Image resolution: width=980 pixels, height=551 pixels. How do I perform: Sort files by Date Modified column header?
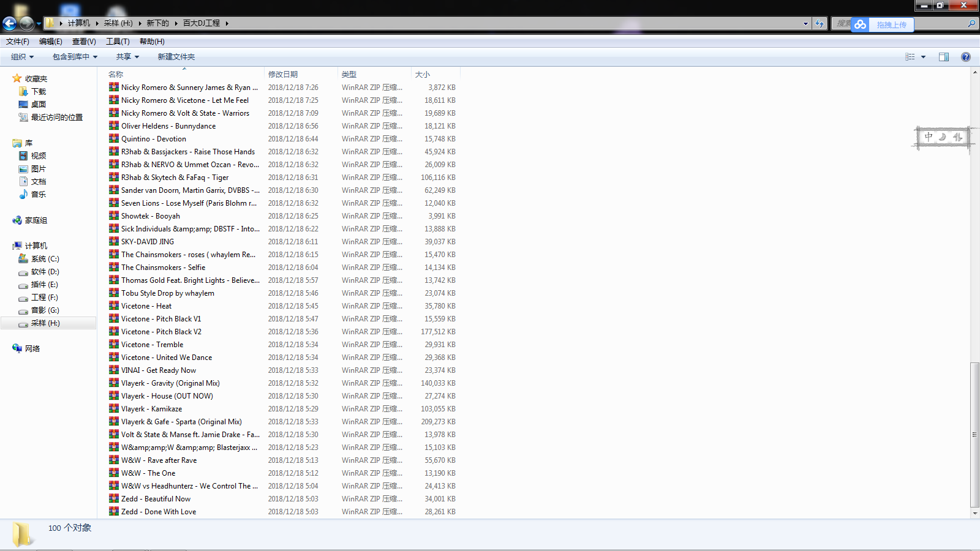[x=283, y=74]
